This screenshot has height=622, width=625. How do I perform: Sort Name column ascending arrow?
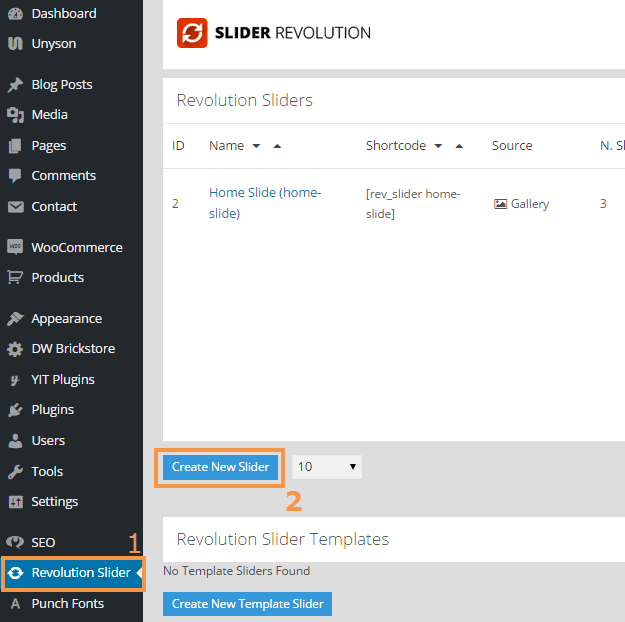pos(277,146)
